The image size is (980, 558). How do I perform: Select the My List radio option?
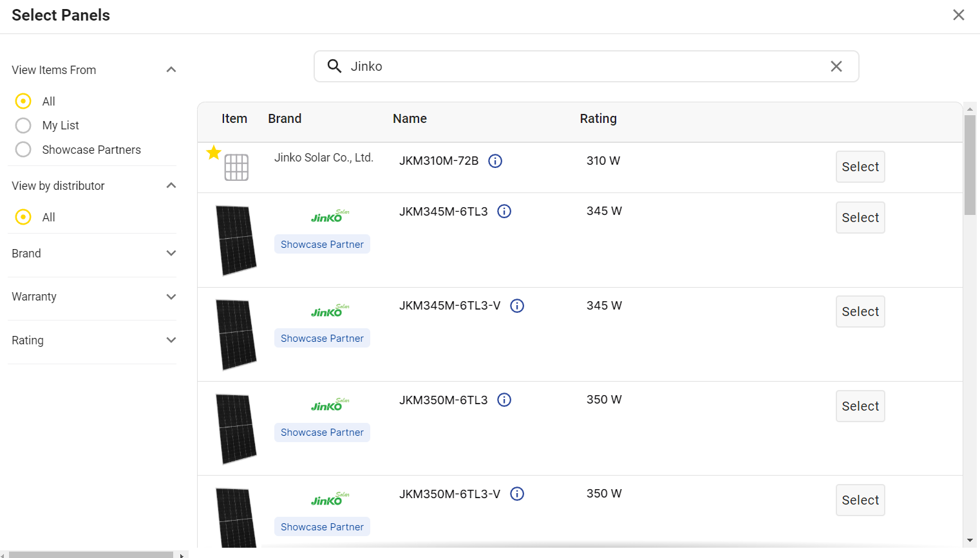(x=23, y=126)
